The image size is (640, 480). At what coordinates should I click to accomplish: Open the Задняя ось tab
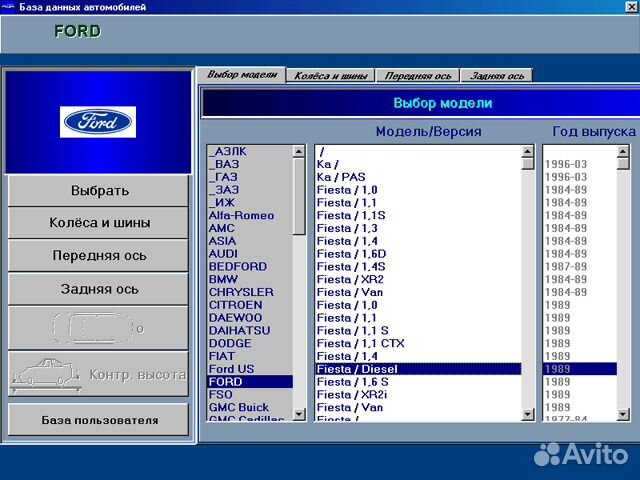(x=497, y=76)
